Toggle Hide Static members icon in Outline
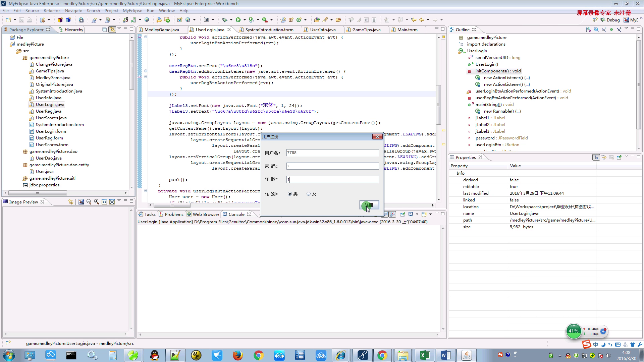 (604, 29)
